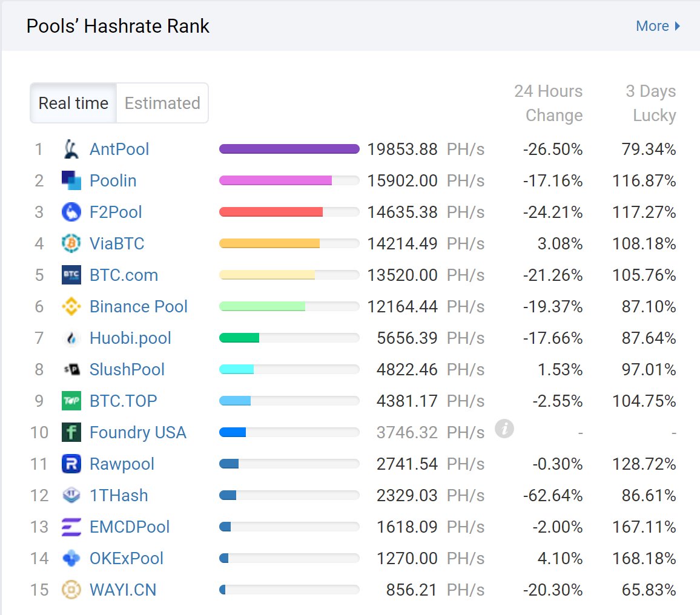Screen dimensions: 700x615
Task: Open the Binance Pool link
Action: (139, 306)
